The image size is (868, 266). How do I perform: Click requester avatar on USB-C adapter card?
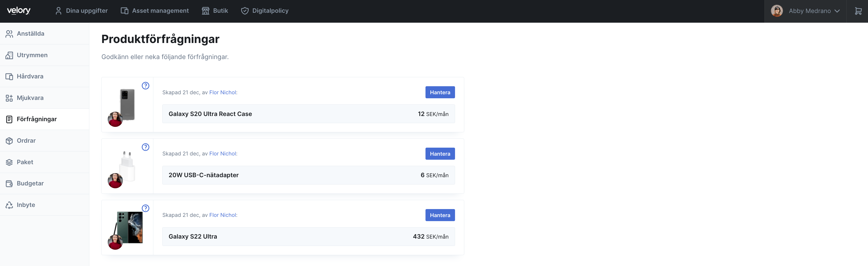coord(115,181)
